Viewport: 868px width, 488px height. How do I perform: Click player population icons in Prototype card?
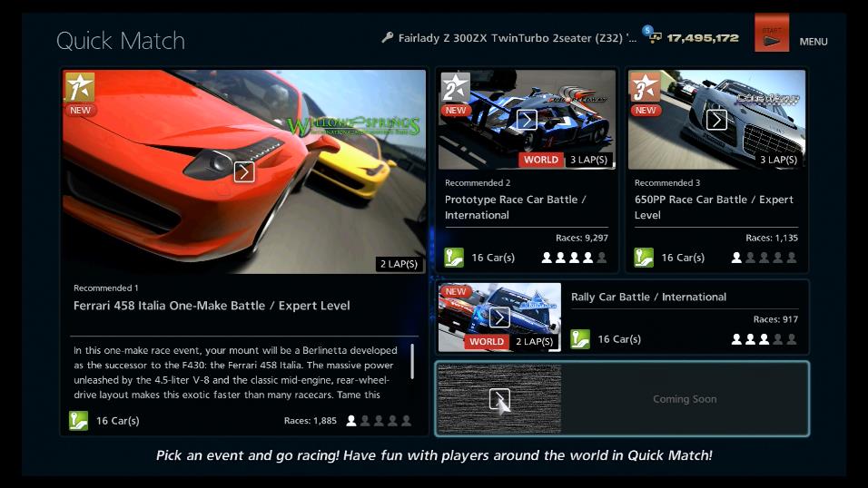click(x=574, y=258)
